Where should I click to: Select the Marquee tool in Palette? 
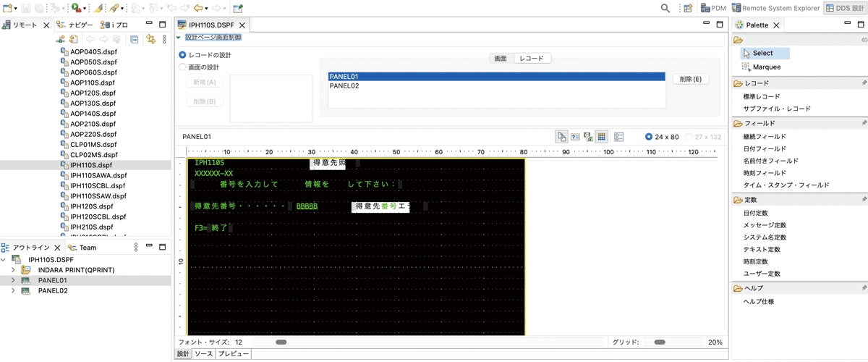pos(761,67)
